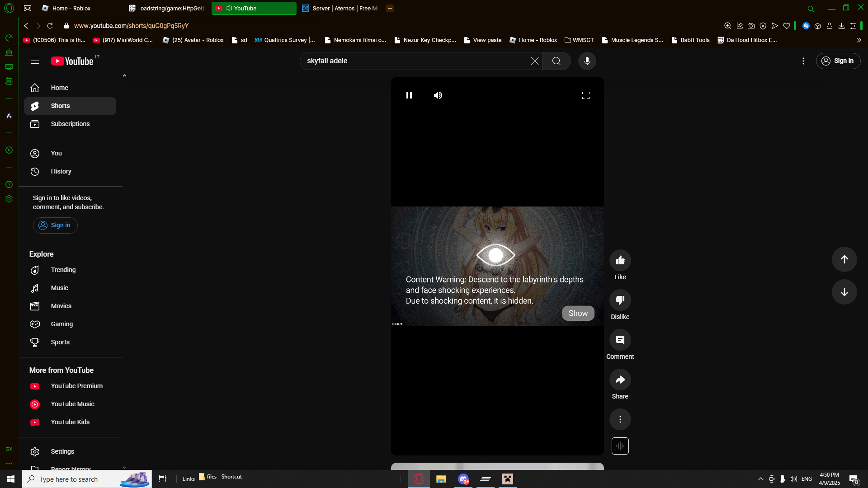Open Settings in the sidebar
Screen dimensions: 868x488
(70, 452)
